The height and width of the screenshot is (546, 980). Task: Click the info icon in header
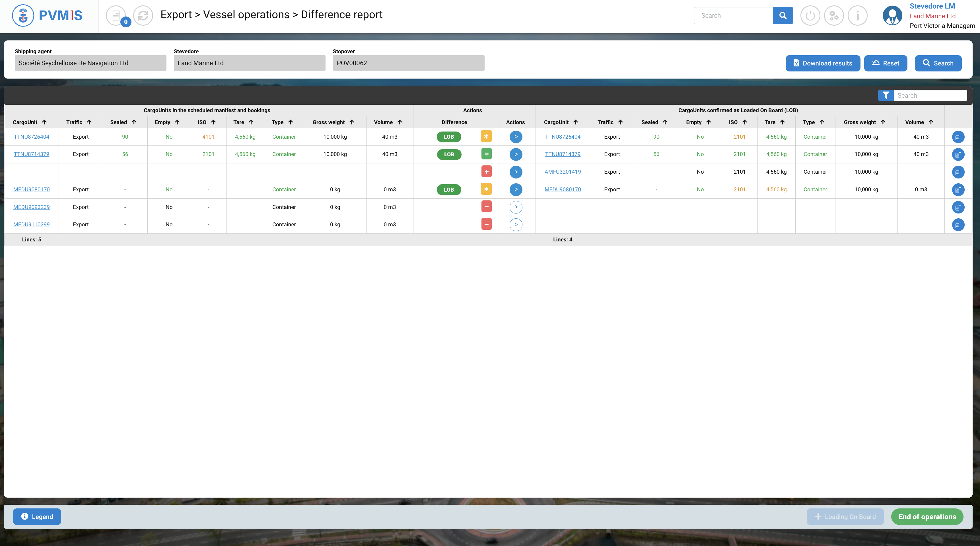coord(857,16)
